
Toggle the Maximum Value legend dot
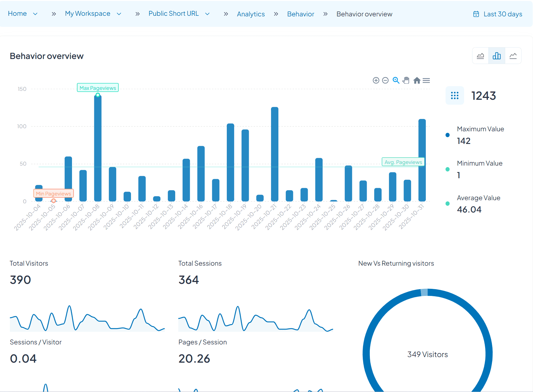447,135
